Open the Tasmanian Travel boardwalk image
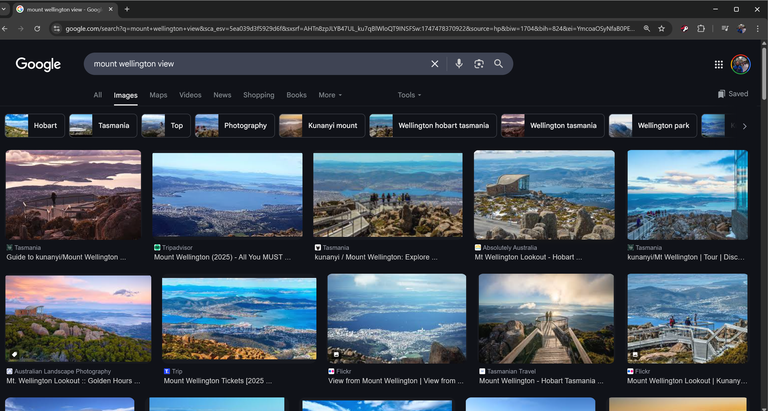The width and height of the screenshot is (768, 411). point(546,318)
